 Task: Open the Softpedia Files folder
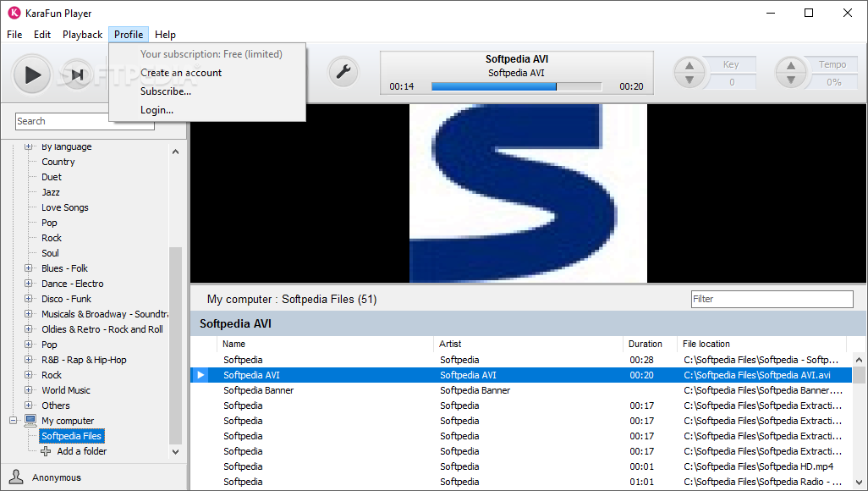[71, 436]
